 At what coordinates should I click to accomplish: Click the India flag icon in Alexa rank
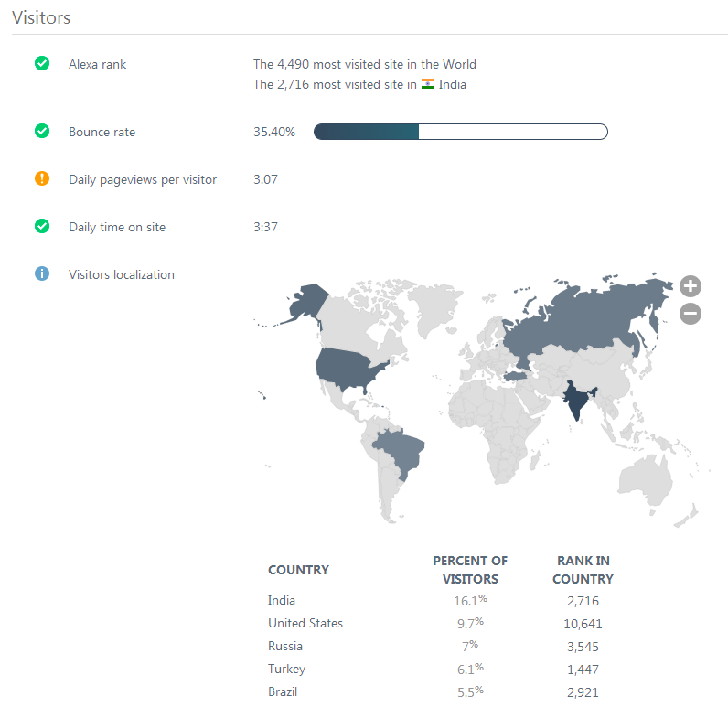pos(427,85)
